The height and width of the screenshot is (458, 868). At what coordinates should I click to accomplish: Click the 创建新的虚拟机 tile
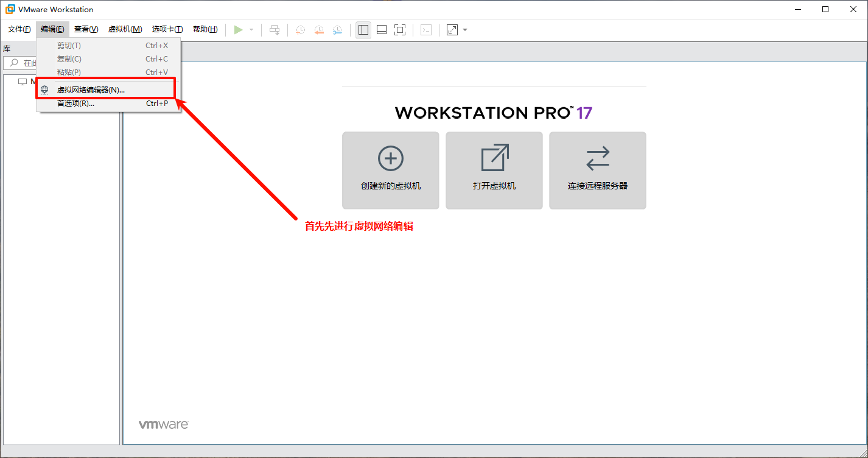391,171
